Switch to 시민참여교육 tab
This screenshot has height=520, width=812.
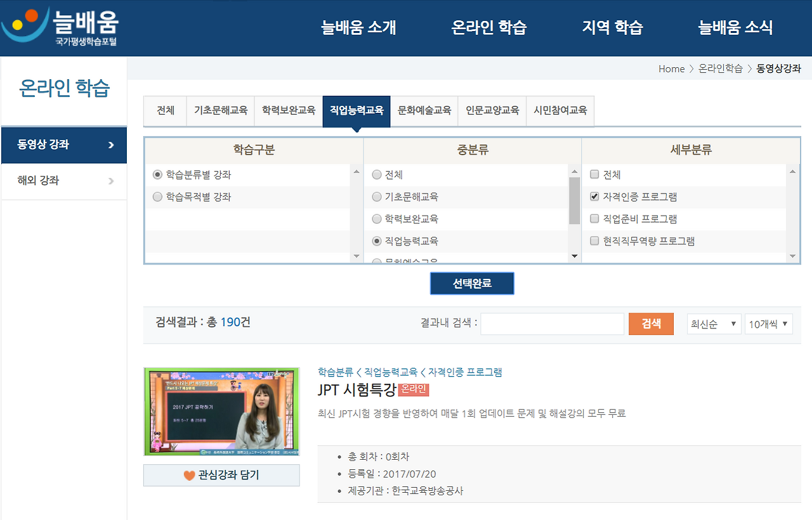560,110
